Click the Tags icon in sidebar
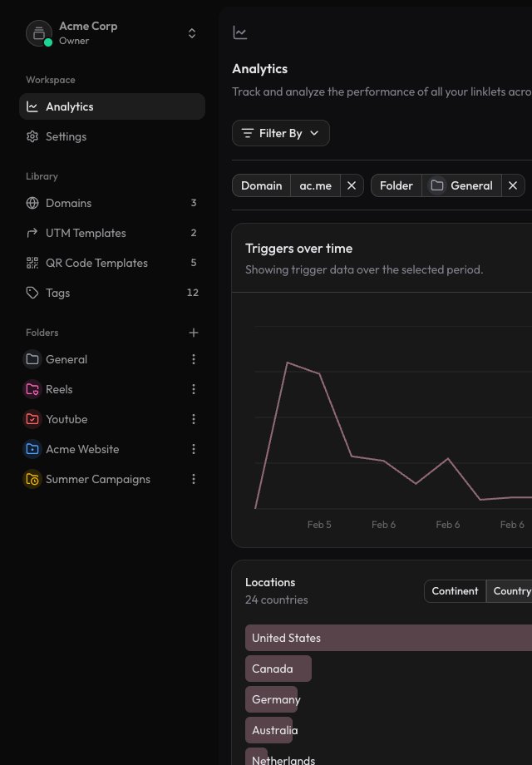This screenshot has width=532, height=765. click(32, 293)
